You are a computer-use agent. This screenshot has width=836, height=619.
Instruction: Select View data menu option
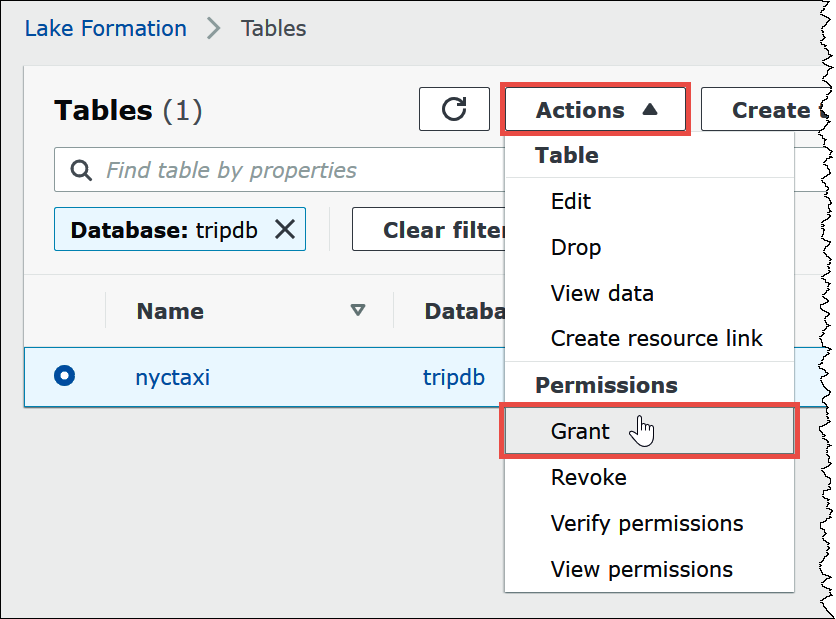(602, 293)
